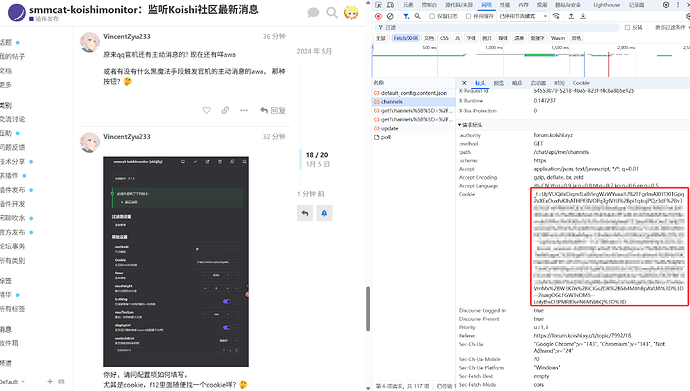Click the import HAR upload arrow icon
The height and width of the screenshot is (391, 690).
coord(571,16)
